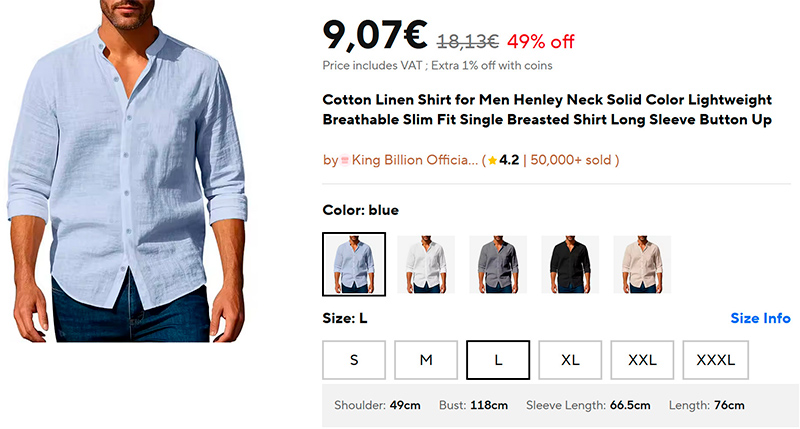Viewport: 800px width, 429px height.
Task: Select the black shirt color option
Action: point(570,264)
